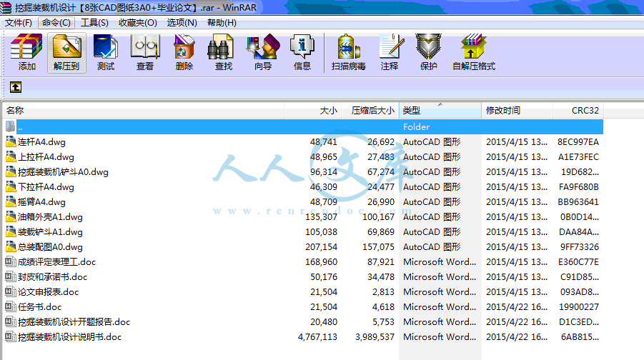Open the 选项(N) menu
Screen dimensions: 644x360
182,23
